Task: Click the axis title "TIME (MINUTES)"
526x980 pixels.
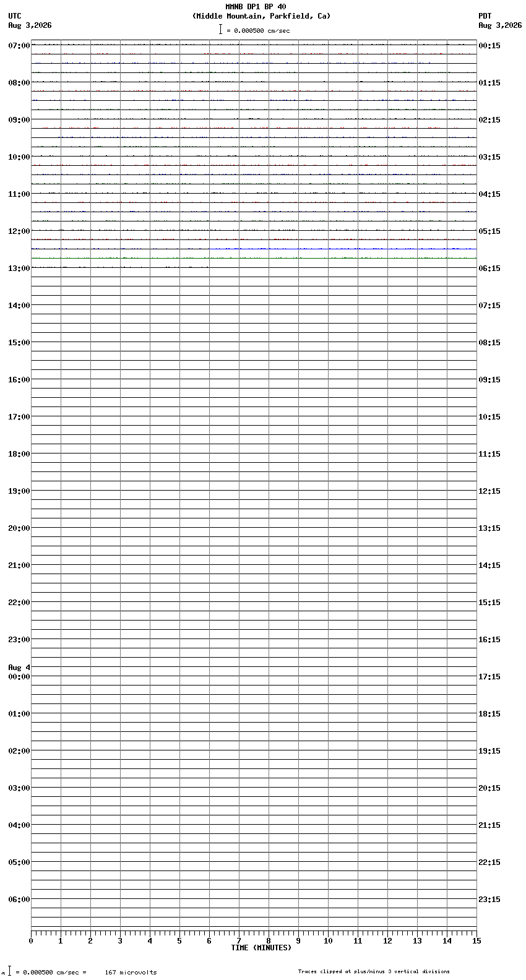Action: click(x=261, y=948)
